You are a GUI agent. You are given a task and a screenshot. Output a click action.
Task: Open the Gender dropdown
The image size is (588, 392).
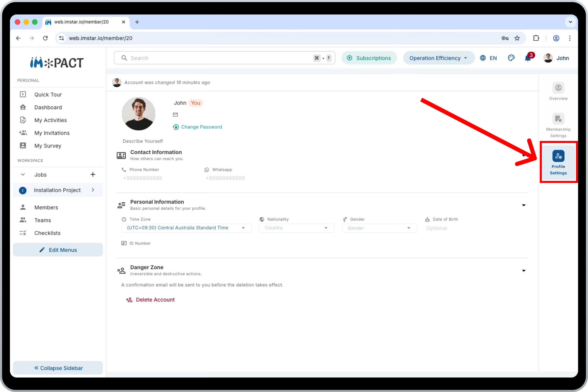(379, 228)
